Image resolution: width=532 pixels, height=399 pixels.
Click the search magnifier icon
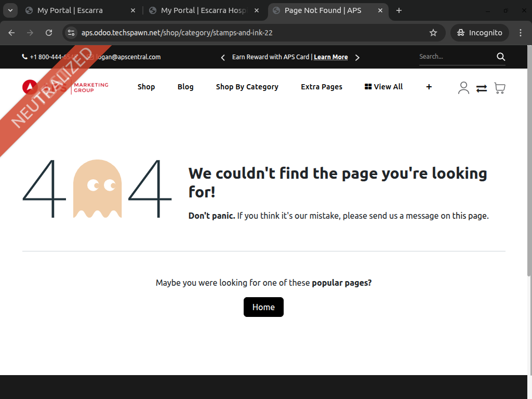[501, 57]
